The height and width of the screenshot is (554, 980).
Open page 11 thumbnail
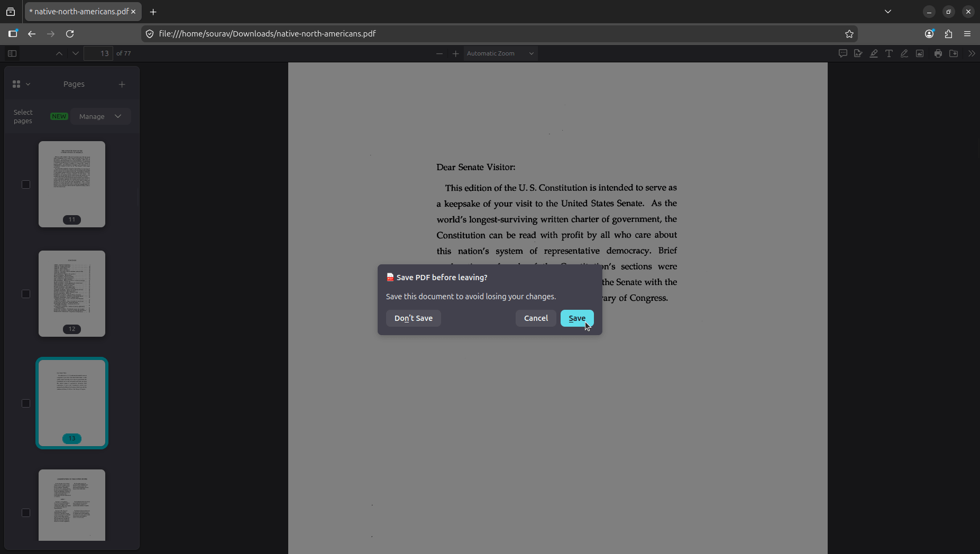coord(72,184)
